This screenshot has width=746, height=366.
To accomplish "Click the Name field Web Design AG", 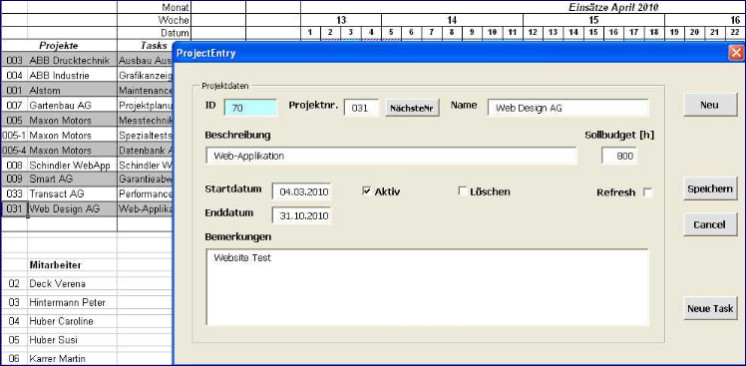I will pos(568,108).
